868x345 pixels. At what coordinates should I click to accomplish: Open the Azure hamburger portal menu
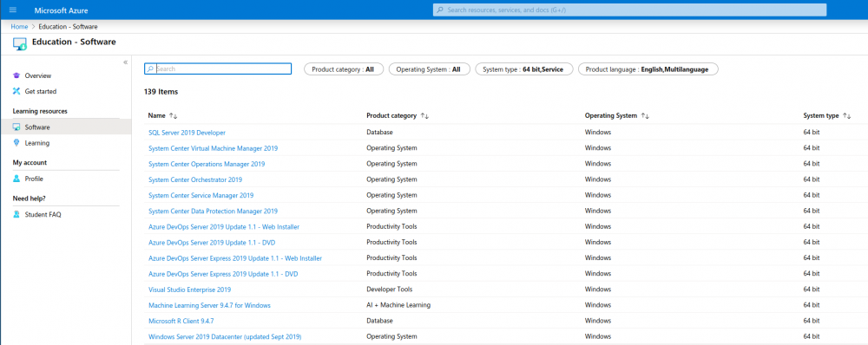[x=13, y=10]
